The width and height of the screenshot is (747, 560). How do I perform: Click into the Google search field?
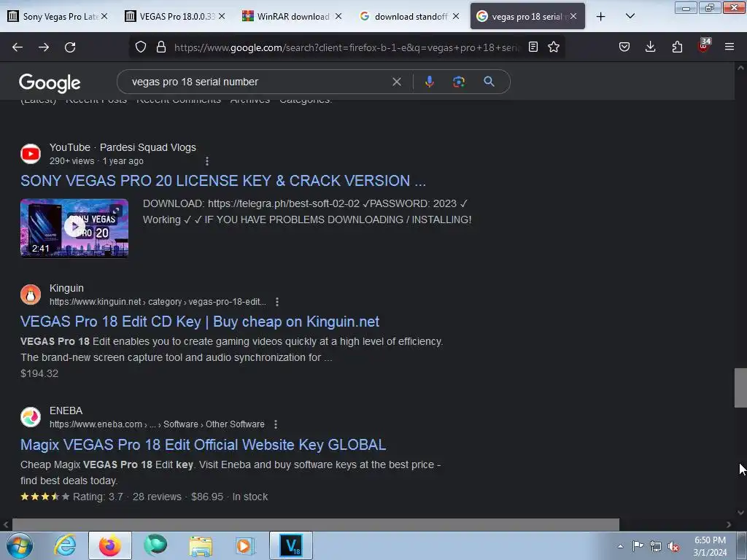tap(258, 82)
